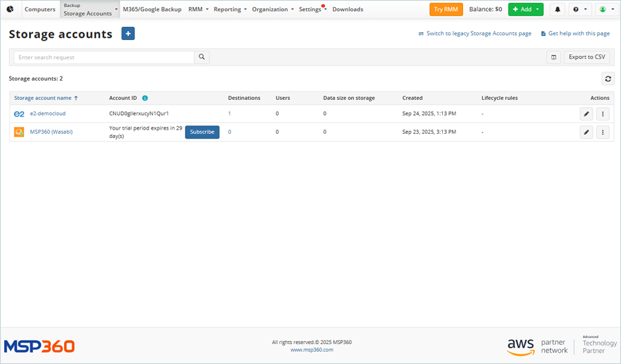Click the search request input field
The width and height of the screenshot is (621, 364).
(x=103, y=58)
